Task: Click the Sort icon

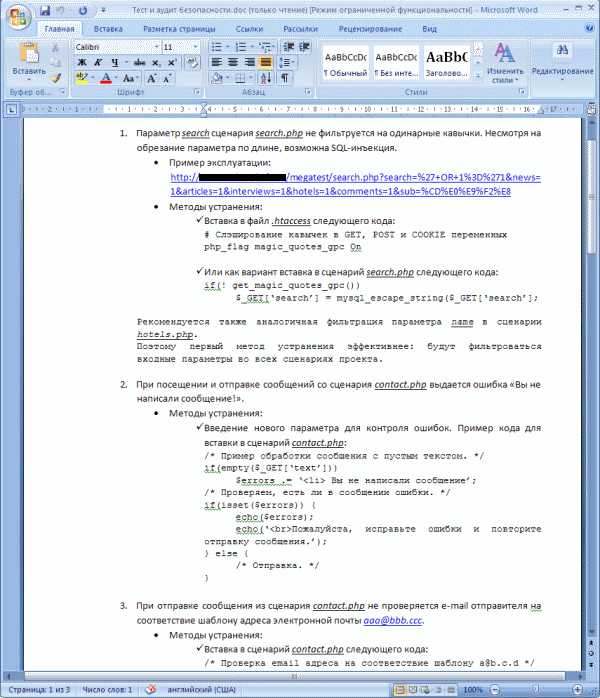Action: click(x=266, y=78)
